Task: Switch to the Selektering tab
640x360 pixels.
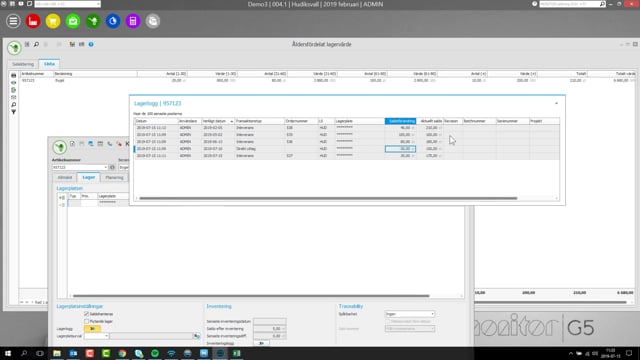Action: tap(23, 64)
